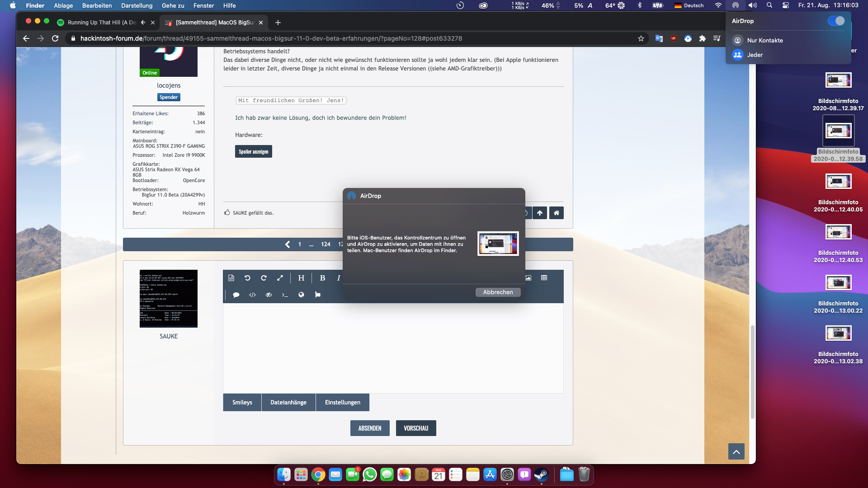The image size is (868, 488).
Task: Switch to the Dateianhänge tab
Action: pyautogui.click(x=288, y=402)
